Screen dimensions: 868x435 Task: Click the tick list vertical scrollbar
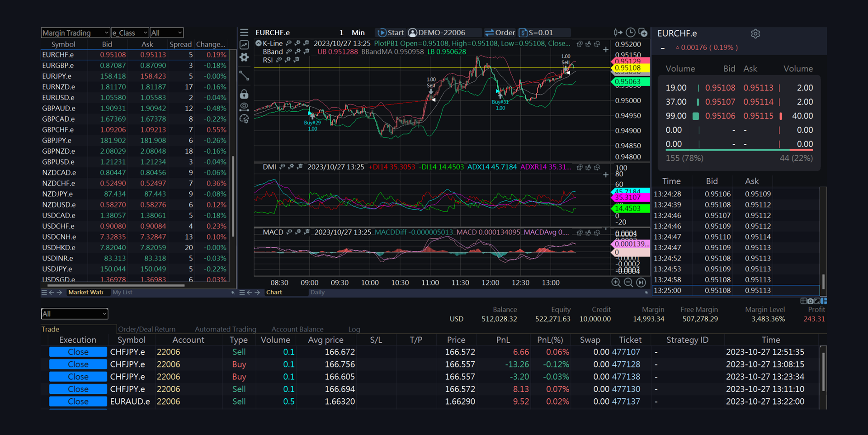[x=823, y=281]
